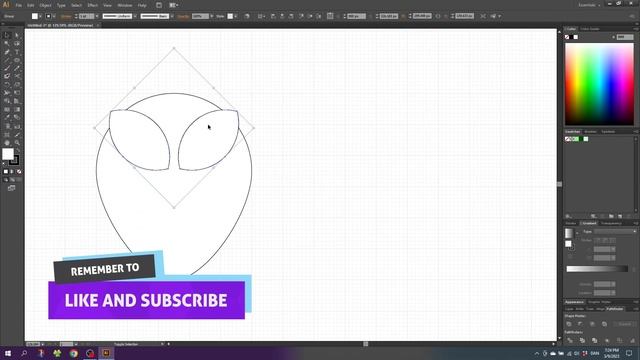
Task: Select the Paintbrush tool
Action: click(x=7, y=68)
